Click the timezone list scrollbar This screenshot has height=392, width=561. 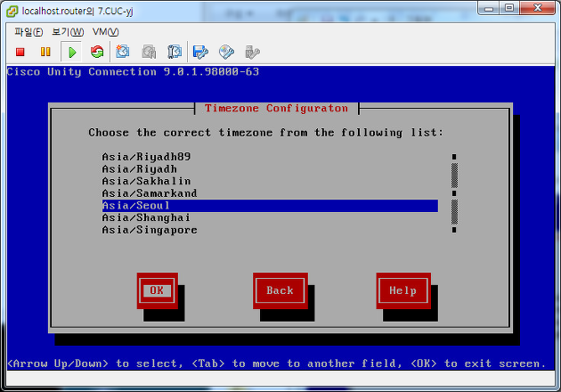[x=454, y=193]
